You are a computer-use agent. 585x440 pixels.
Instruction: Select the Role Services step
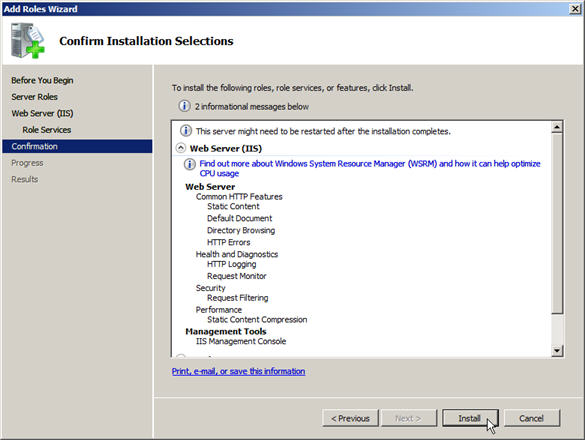(47, 129)
